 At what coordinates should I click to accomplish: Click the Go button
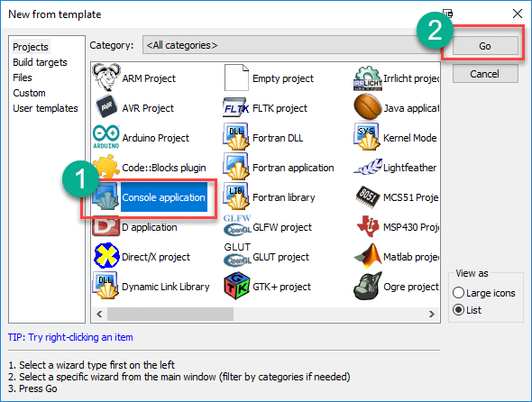pos(485,46)
